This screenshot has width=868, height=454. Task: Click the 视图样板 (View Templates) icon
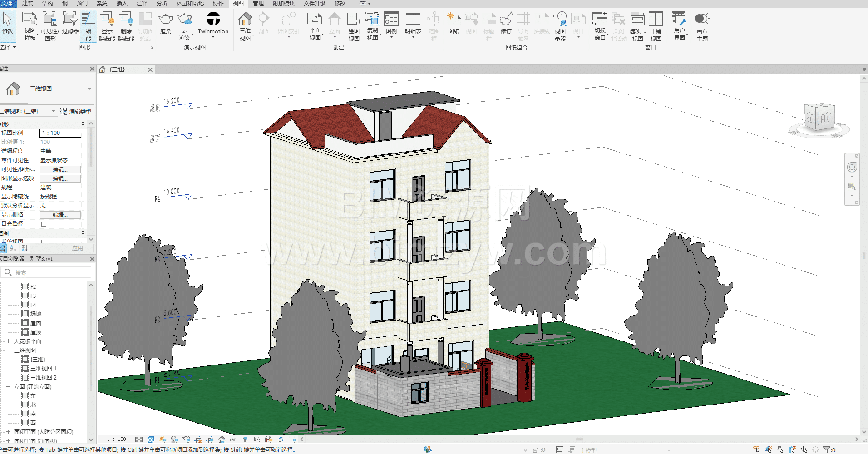tap(30, 20)
